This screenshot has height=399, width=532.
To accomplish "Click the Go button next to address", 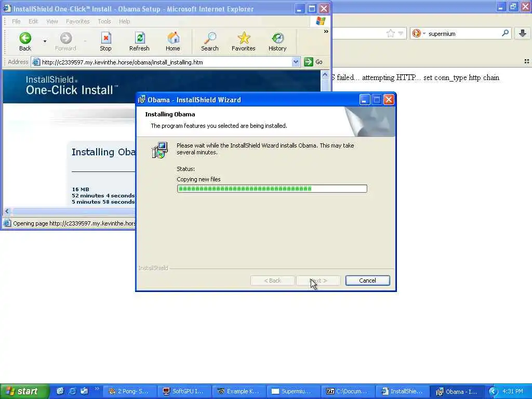I will 313,62.
